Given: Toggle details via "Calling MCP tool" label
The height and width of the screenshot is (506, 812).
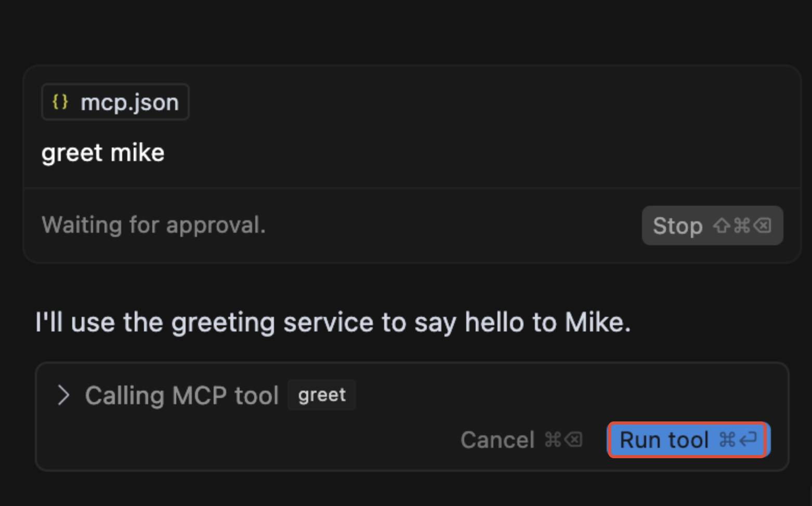Looking at the screenshot, I should pyautogui.click(x=182, y=395).
